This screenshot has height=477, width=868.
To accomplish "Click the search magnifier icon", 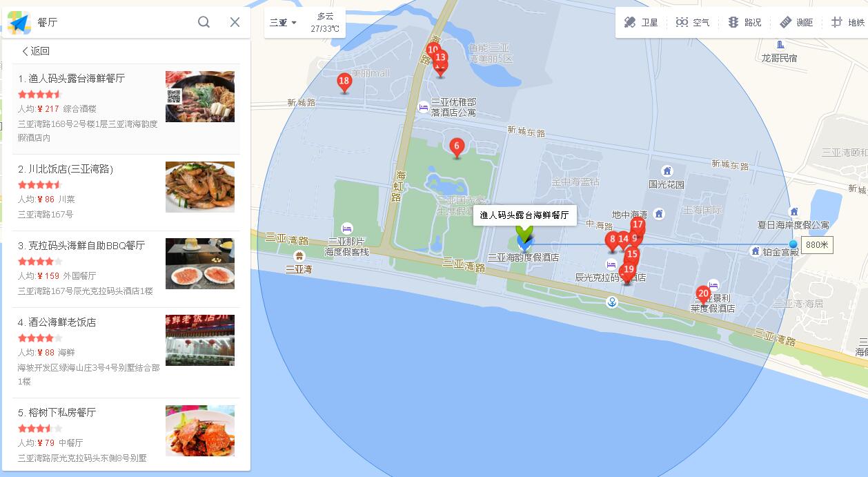I will pos(204,22).
